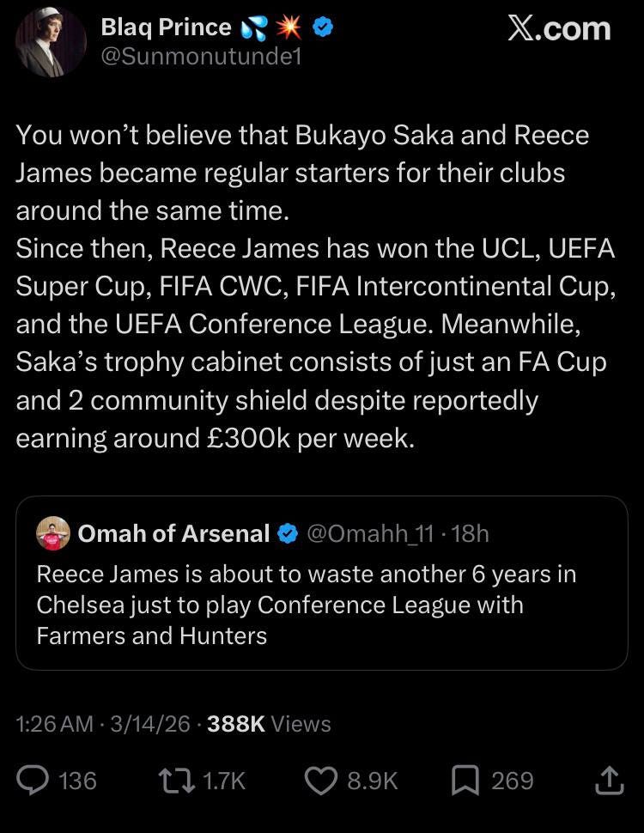Click the Omah of Arsenal author name
Image resolution: width=644 pixels, height=833 pixels.
pyautogui.click(x=173, y=533)
